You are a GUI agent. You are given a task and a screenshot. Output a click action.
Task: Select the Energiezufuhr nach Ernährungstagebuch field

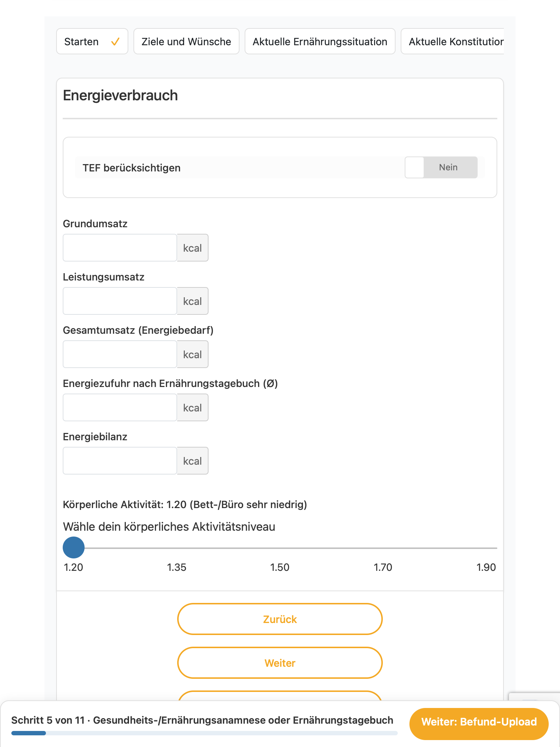pyautogui.click(x=120, y=407)
